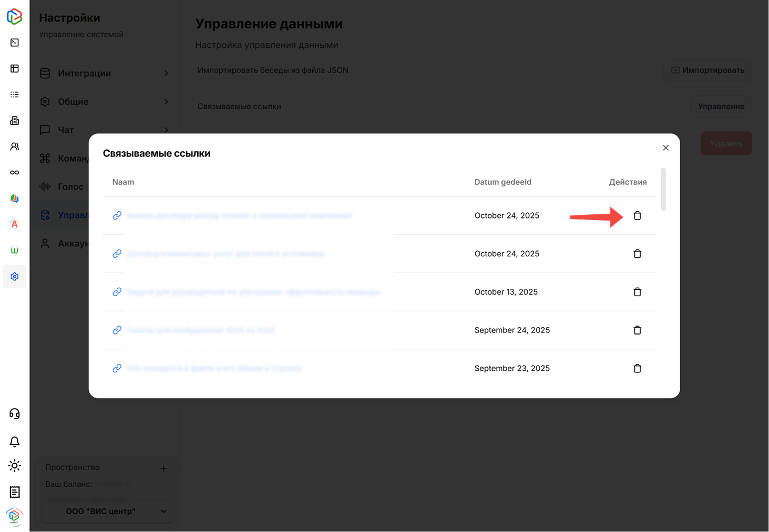Open the users/people icon in sidebar
This screenshot has width=769, height=532.
14,146
